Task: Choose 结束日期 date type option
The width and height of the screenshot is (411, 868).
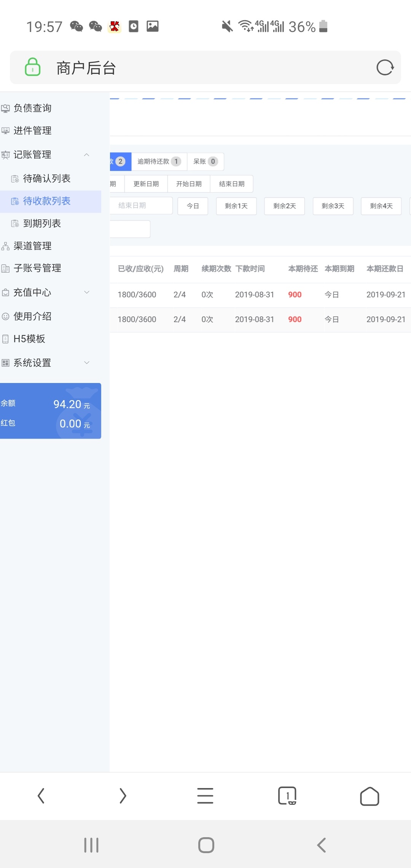Action: [x=232, y=184]
